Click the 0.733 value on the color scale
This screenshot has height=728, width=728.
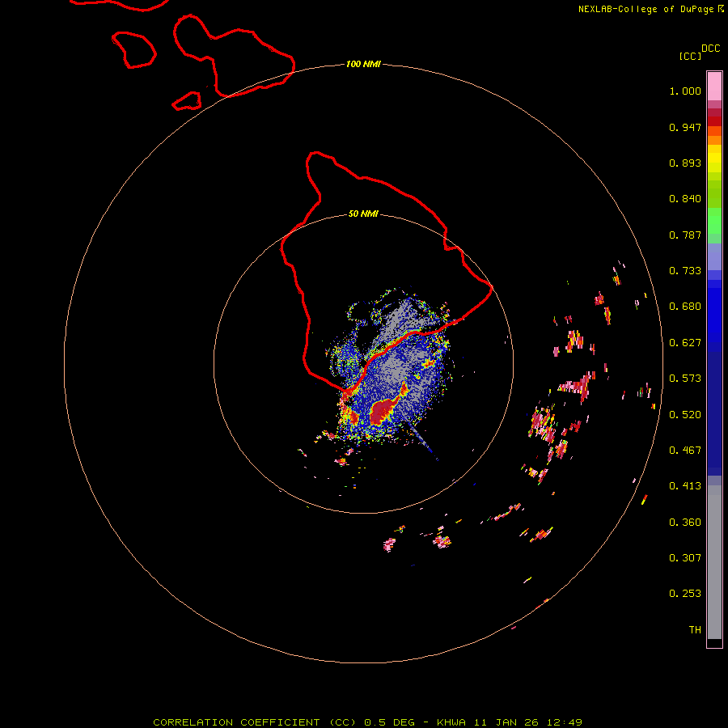[x=685, y=271]
